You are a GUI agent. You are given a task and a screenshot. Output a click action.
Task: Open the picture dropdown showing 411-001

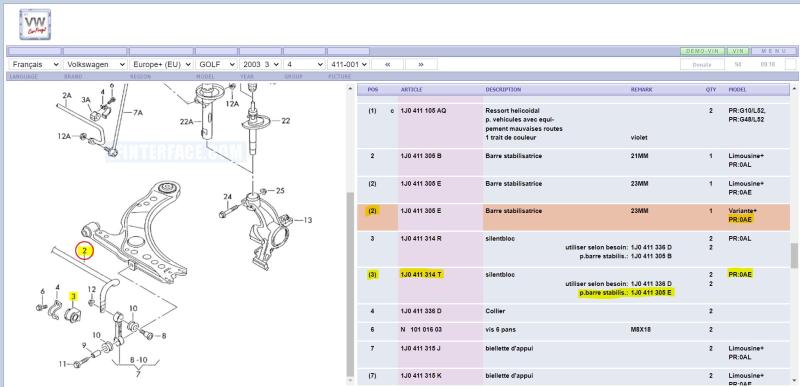click(348, 65)
